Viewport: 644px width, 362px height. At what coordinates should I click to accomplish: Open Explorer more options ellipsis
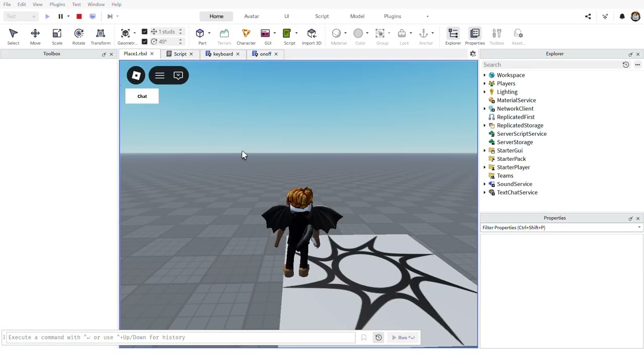637,64
